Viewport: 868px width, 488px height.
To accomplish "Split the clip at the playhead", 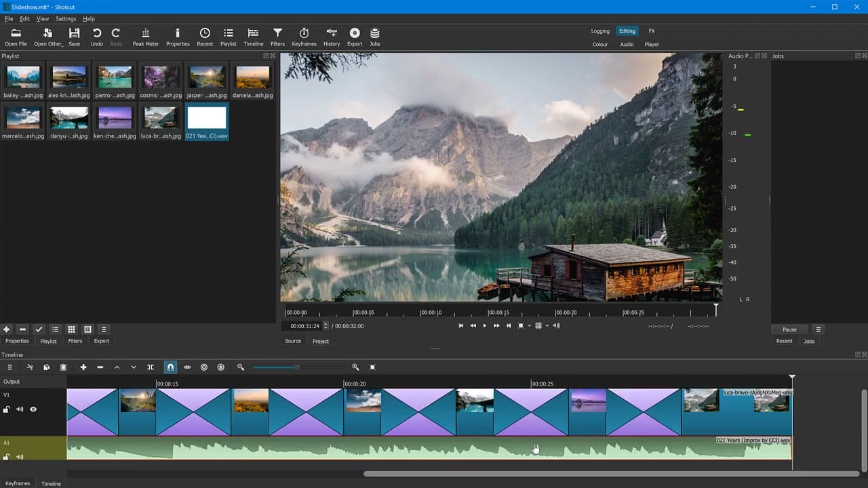I will point(150,367).
